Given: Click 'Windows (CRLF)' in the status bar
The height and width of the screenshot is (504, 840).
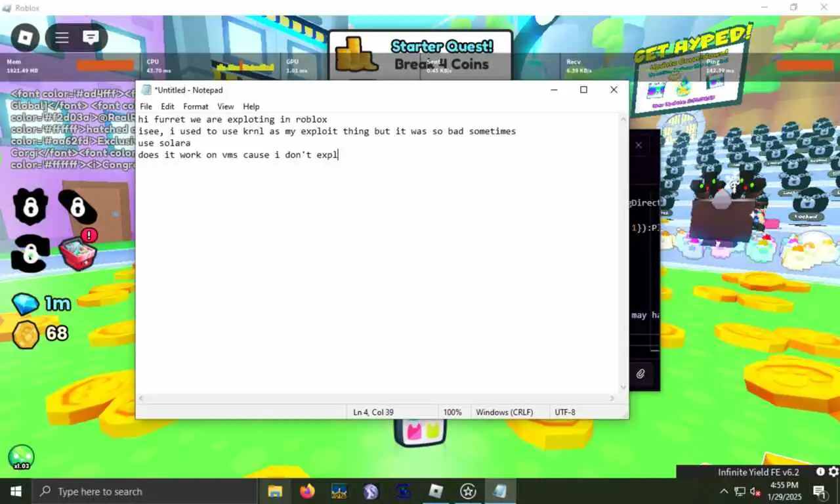Looking at the screenshot, I should 504,412.
